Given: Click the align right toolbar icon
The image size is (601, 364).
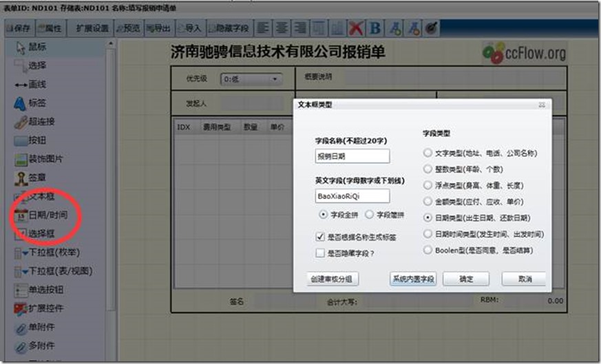Looking at the screenshot, I should coord(300,28).
